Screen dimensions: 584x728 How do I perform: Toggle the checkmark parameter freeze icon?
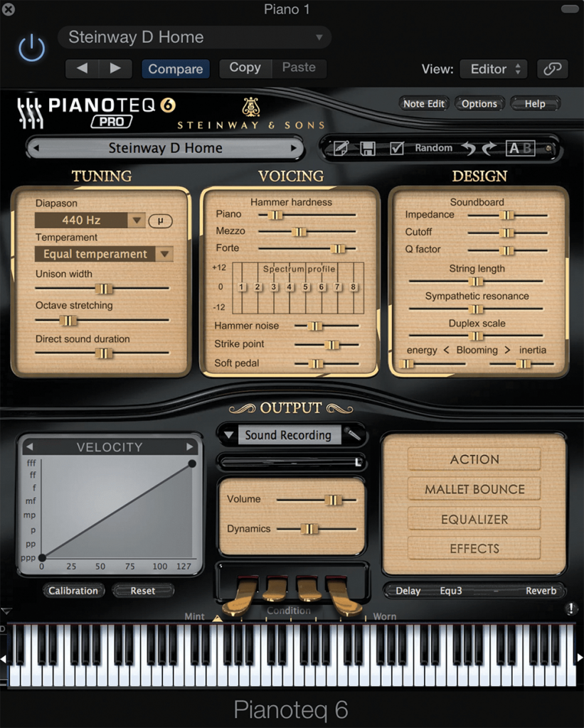point(397,149)
